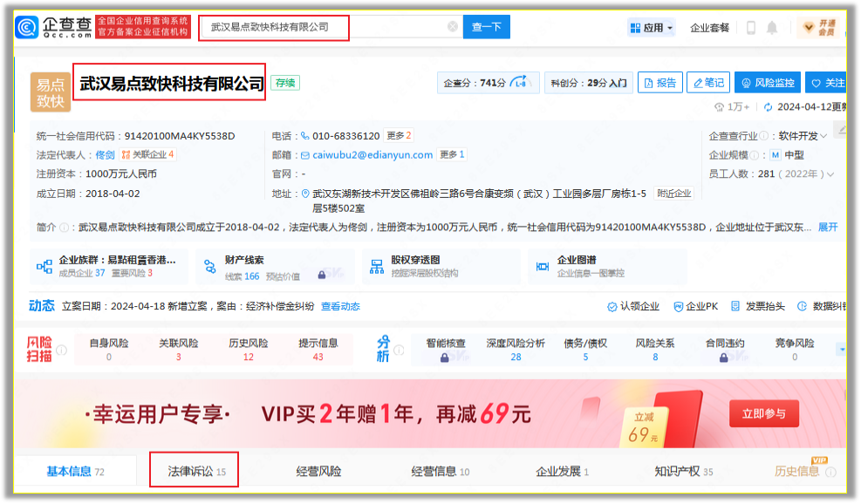Click the 开通会员 VIP badge
The image size is (861, 504).
point(820,27)
